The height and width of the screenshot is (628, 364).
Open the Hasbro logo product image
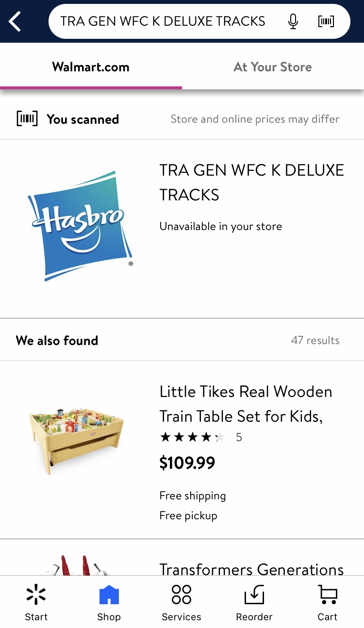[80, 226]
